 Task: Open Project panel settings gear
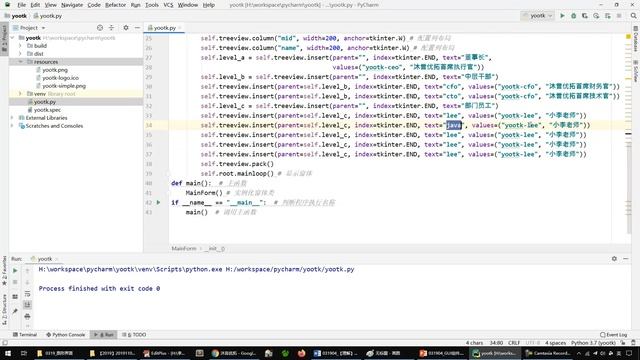coord(126,27)
